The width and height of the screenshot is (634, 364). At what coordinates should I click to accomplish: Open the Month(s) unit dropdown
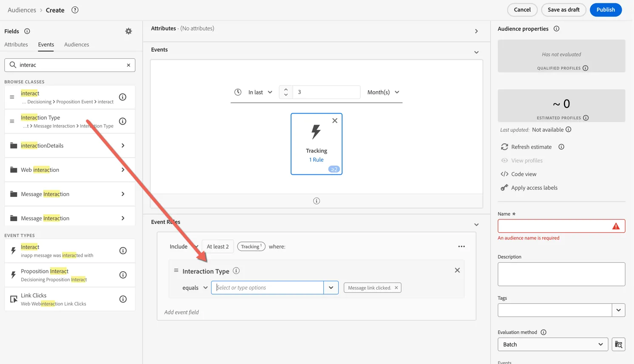pyautogui.click(x=383, y=92)
